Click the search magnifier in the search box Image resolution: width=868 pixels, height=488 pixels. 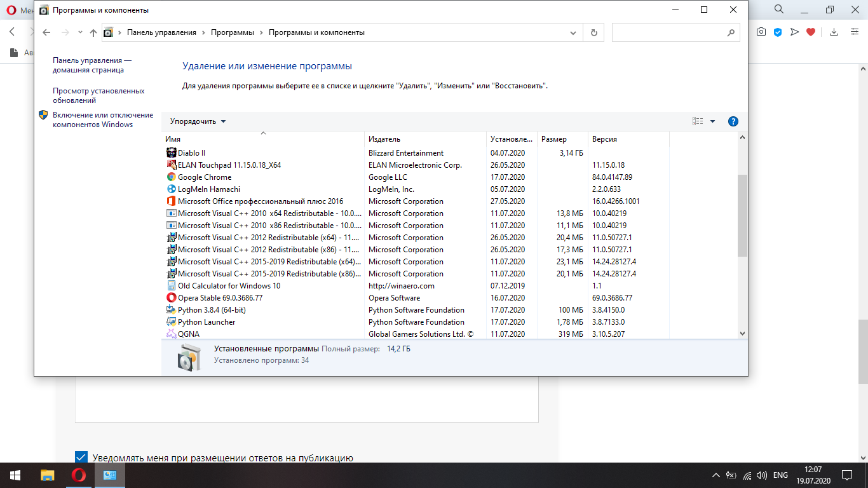click(731, 32)
